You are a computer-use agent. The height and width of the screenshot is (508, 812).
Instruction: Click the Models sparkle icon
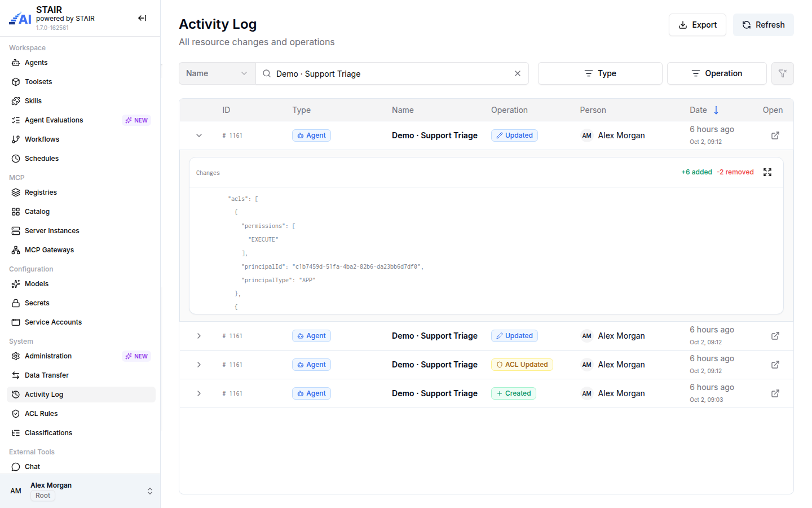(16, 284)
